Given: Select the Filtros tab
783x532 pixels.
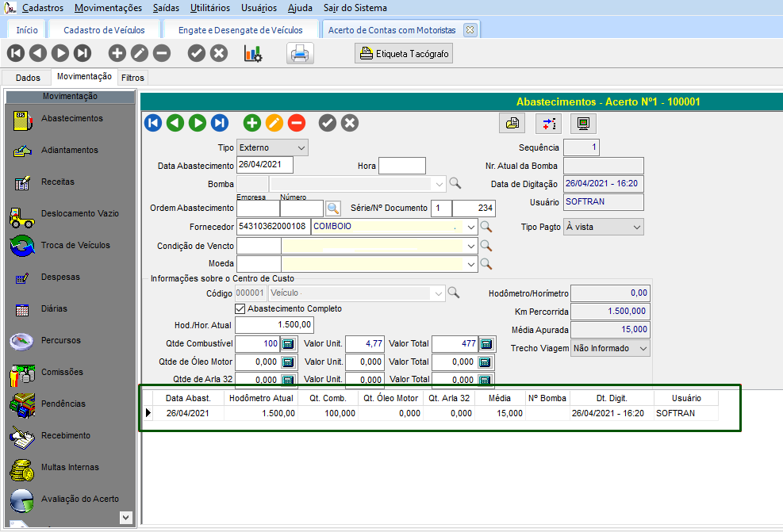Looking at the screenshot, I should click(x=132, y=78).
